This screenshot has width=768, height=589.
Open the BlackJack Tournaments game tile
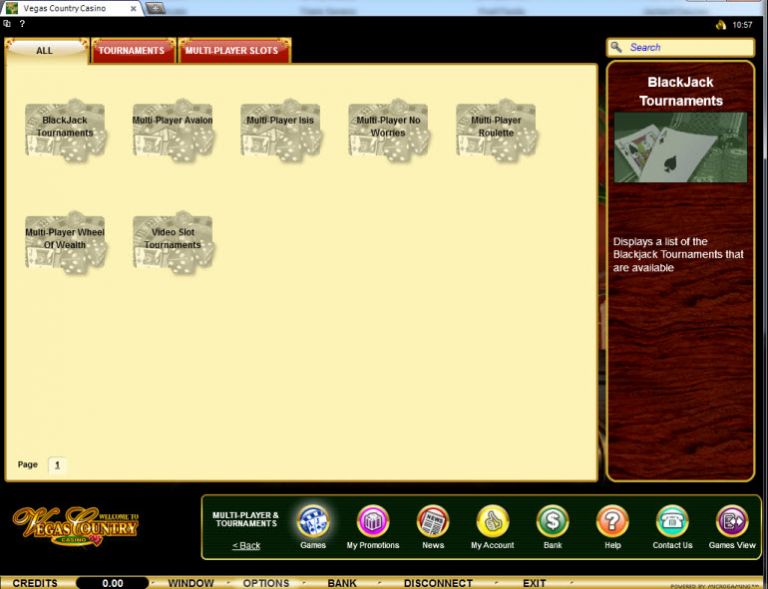pyautogui.click(x=65, y=130)
